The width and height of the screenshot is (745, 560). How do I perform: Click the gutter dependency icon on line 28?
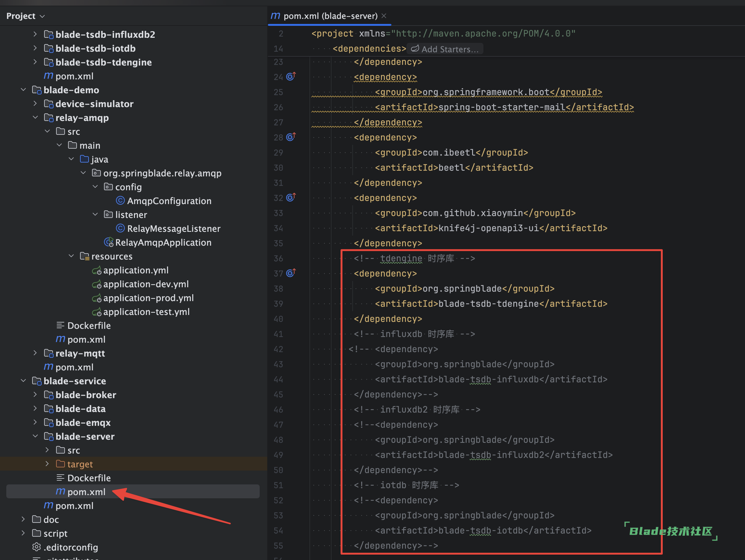pos(291,137)
